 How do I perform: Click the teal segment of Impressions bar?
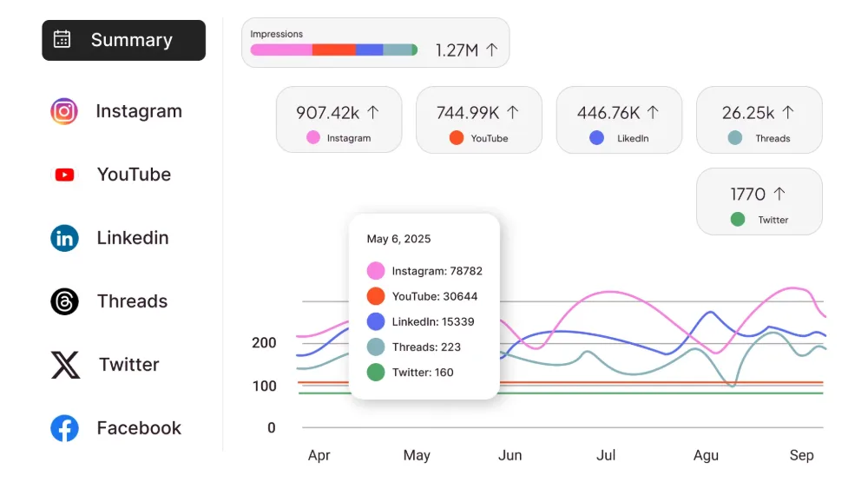point(398,50)
